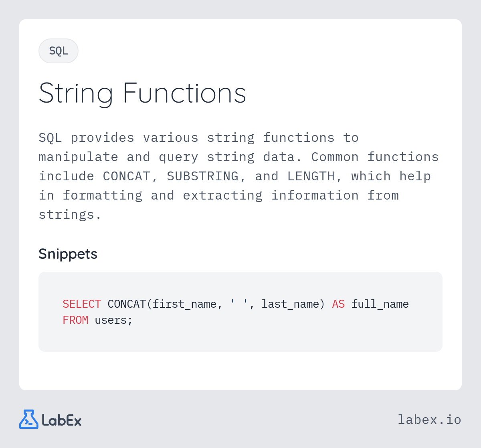Open the labex.io link

tap(429, 420)
